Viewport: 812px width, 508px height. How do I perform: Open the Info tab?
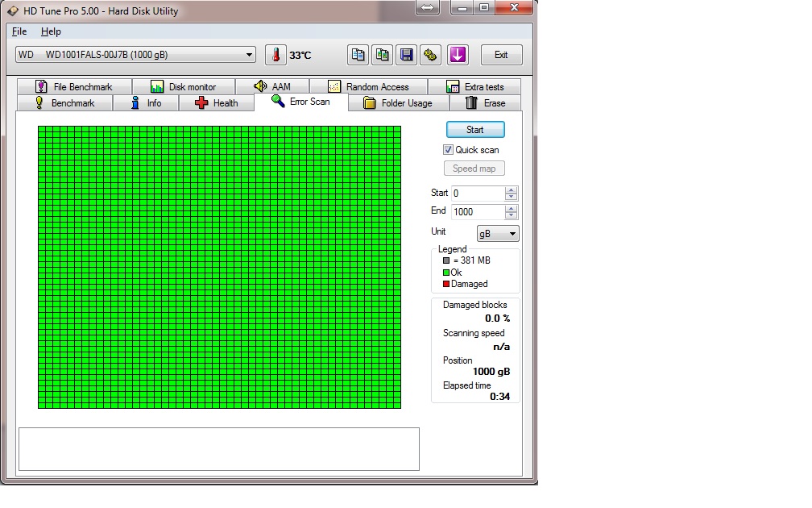coord(146,102)
